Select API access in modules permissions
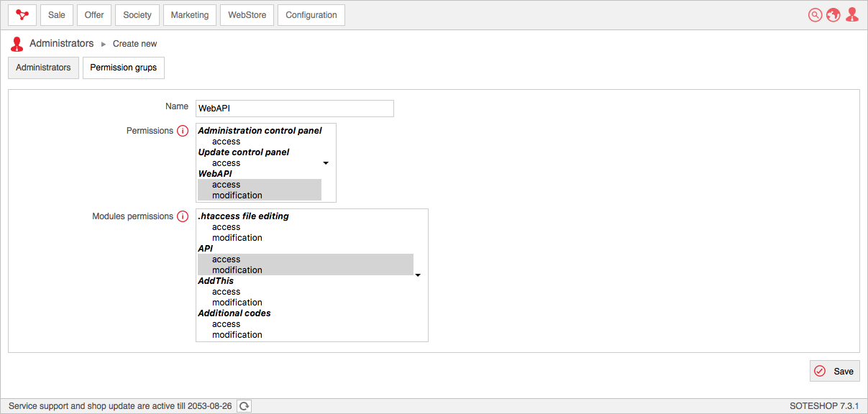 306,259
